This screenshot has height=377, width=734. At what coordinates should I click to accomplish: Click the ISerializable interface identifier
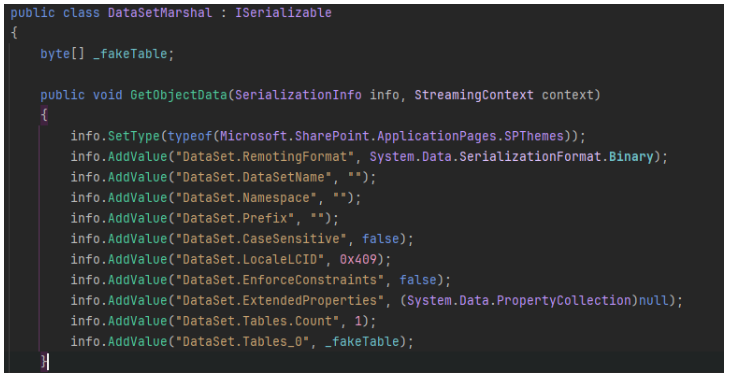point(283,13)
